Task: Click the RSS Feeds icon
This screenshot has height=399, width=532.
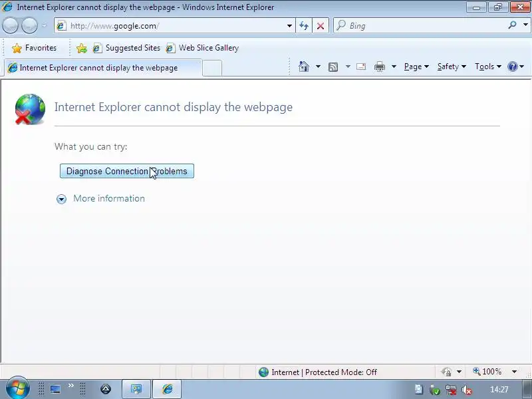Action: pyautogui.click(x=333, y=67)
